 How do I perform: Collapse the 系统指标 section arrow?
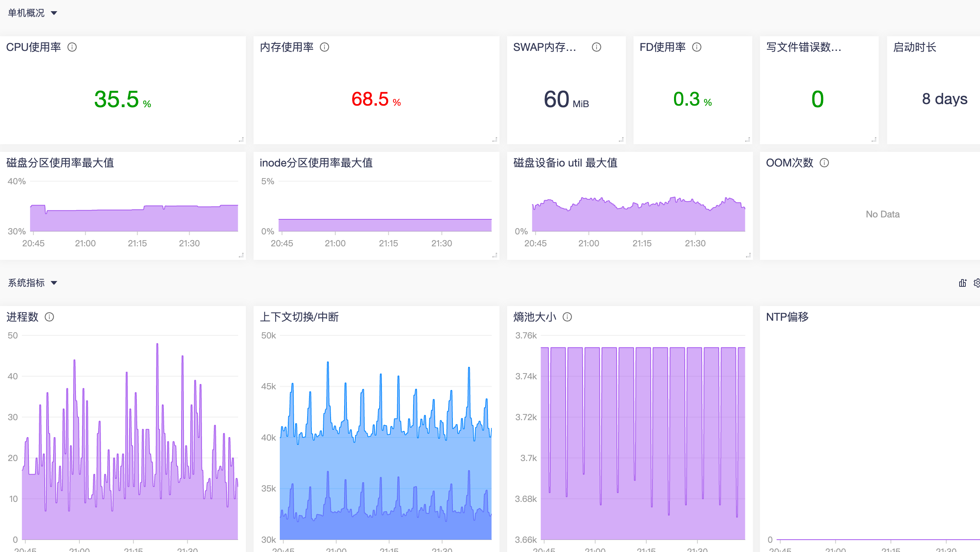54,283
